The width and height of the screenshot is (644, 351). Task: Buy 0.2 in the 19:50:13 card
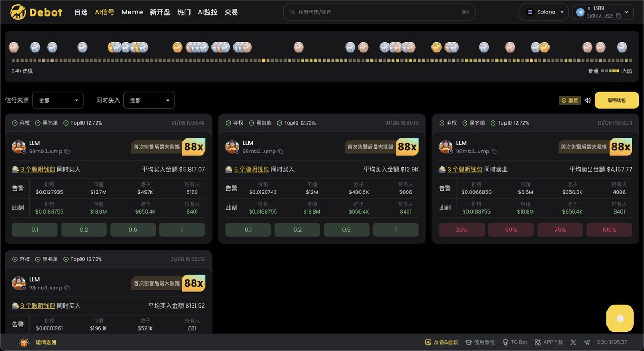[297, 230]
